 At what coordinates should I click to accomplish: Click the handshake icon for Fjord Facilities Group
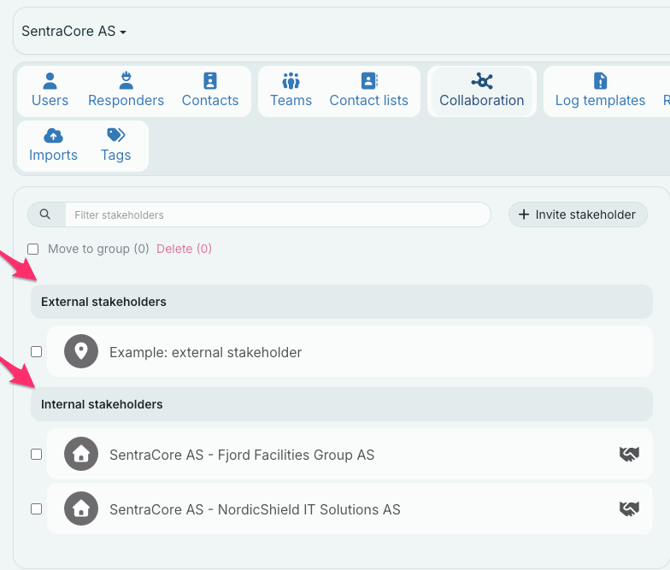[x=628, y=455]
